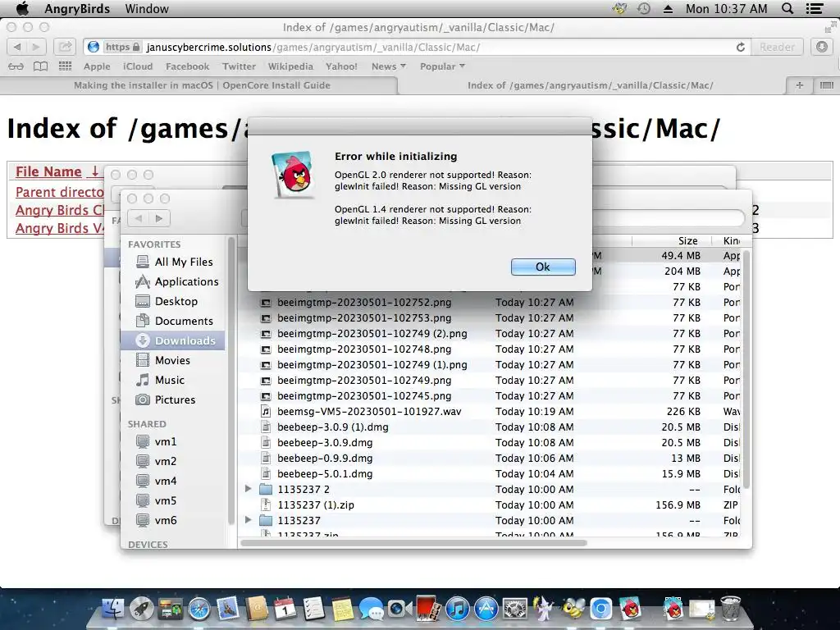
Task: Open Calendar icon in the dock
Action: point(285,609)
